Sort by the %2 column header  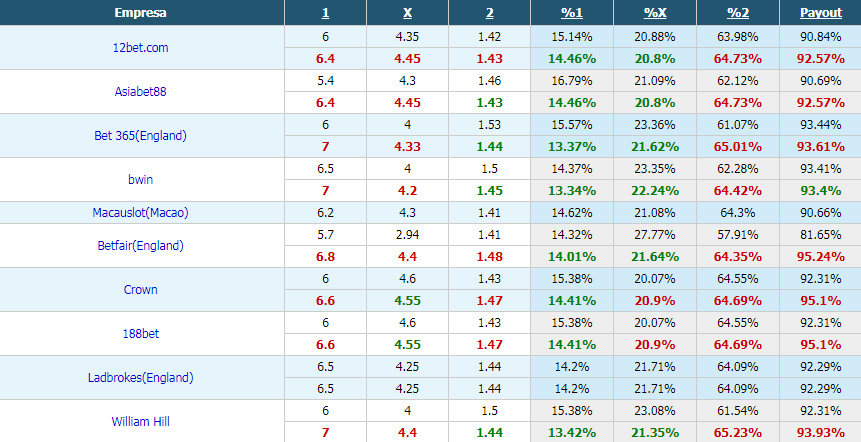click(x=737, y=13)
